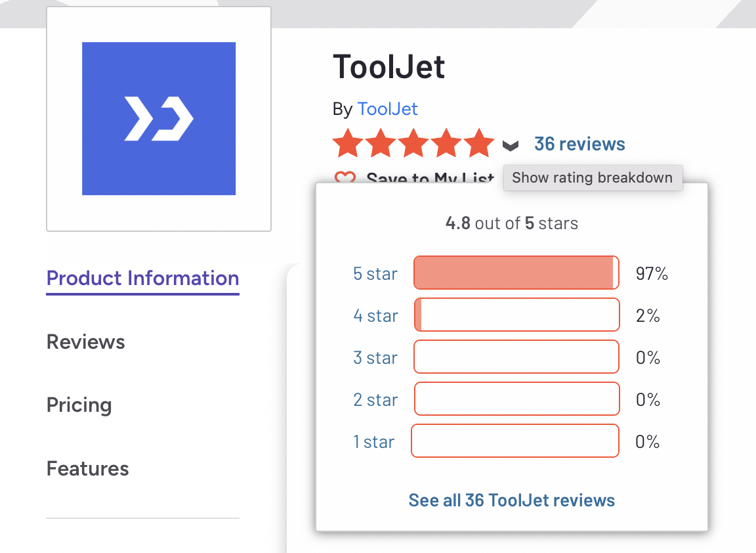This screenshot has width=756, height=553.
Task: Click the white arrow glyph inside the blue logo
Action: pos(158,118)
